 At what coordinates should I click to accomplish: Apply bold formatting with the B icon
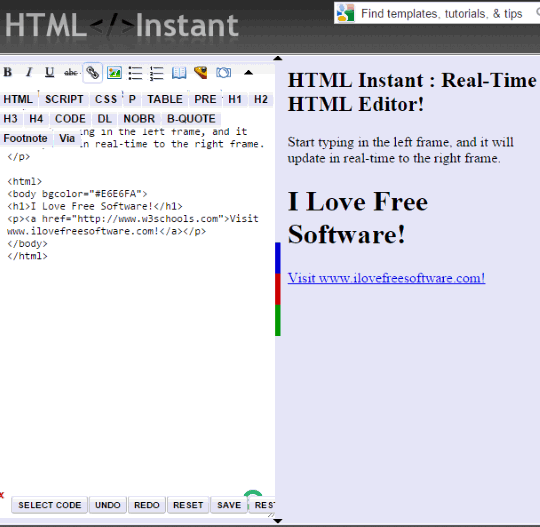pos(8,72)
